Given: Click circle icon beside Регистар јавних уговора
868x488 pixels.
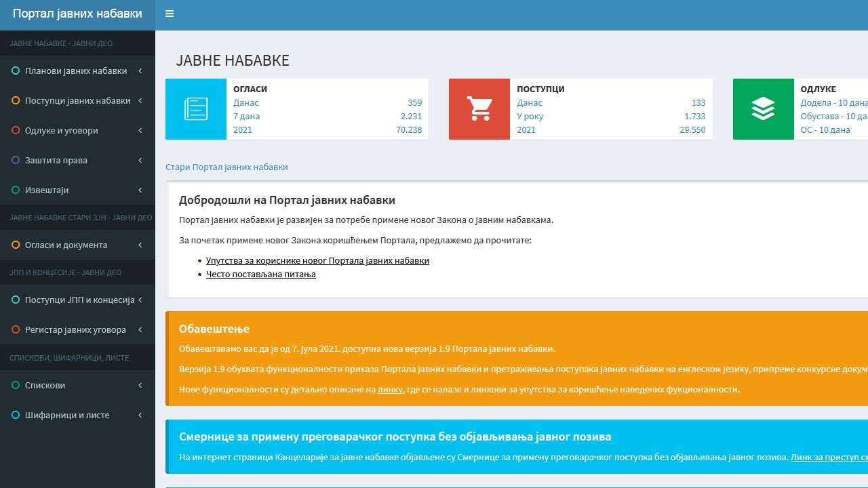Looking at the screenshot, I should point(16,329).
